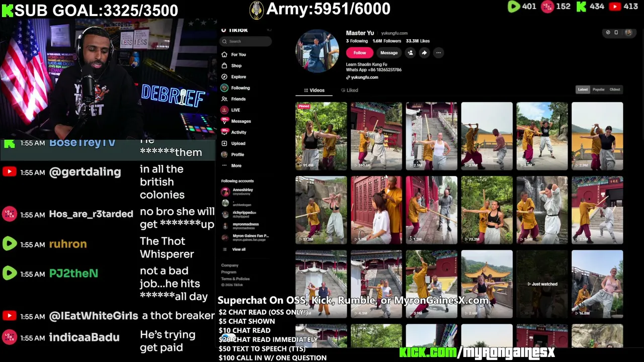The height and width of the screenshot is (362, 644).
Task: Select the Messages label in the sidebar
Action: click(x=241, y=121)
